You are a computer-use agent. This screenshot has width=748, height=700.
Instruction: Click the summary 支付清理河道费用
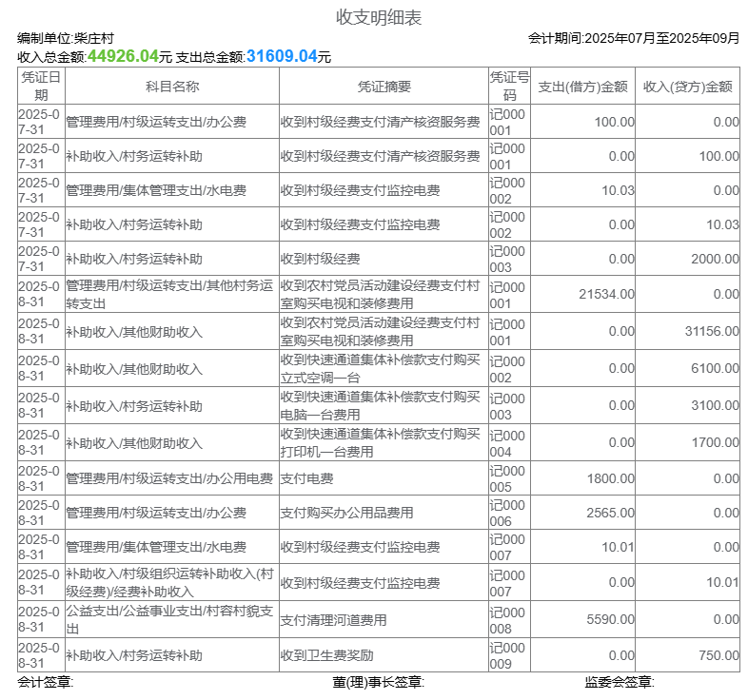tap(333, 620)
